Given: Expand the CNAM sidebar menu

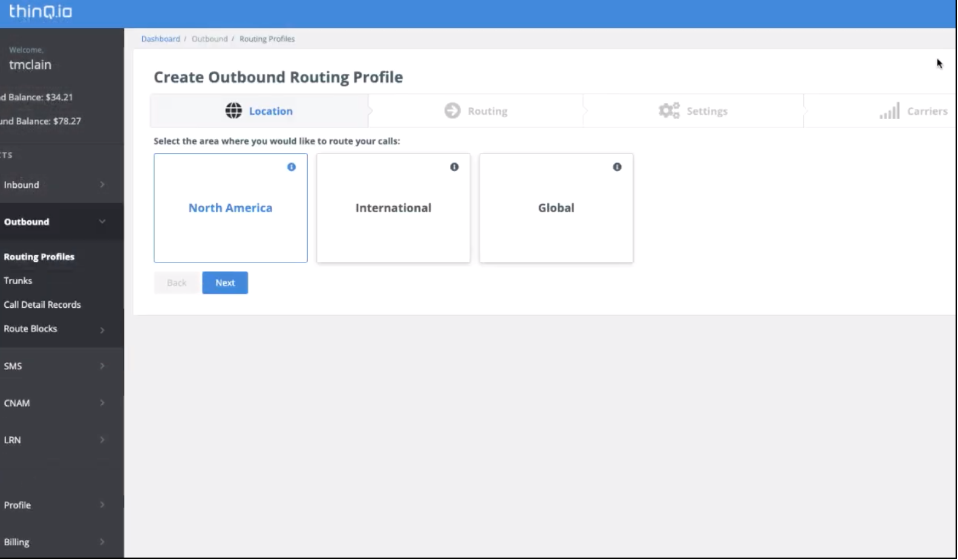Looking at the screenshot, I should pyautogui.click(x=54, y=403).
